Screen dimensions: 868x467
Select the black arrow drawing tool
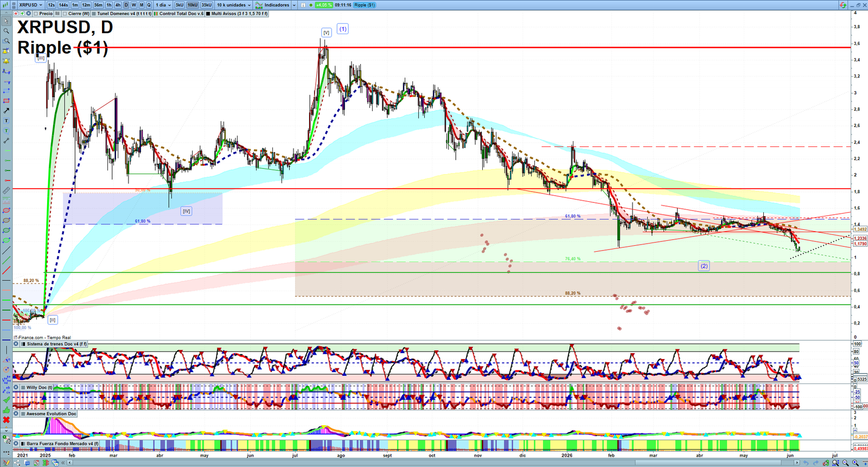[x=6, y=111]
